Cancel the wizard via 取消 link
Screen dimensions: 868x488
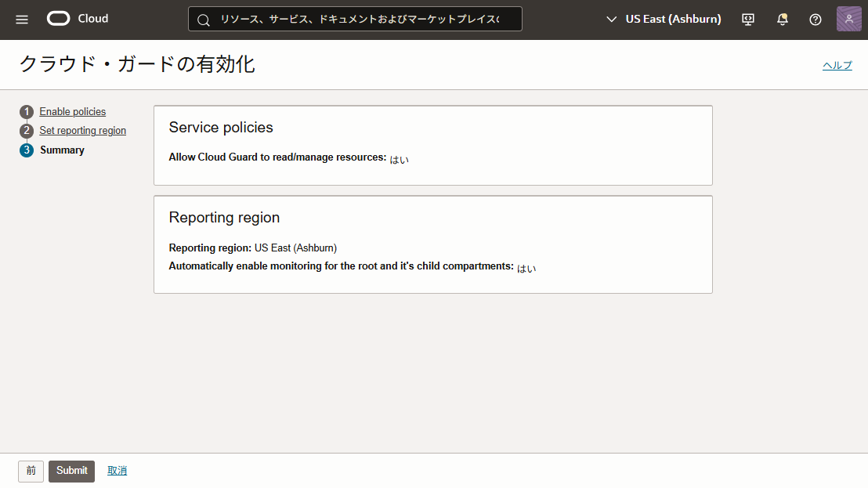coord(117,470)
